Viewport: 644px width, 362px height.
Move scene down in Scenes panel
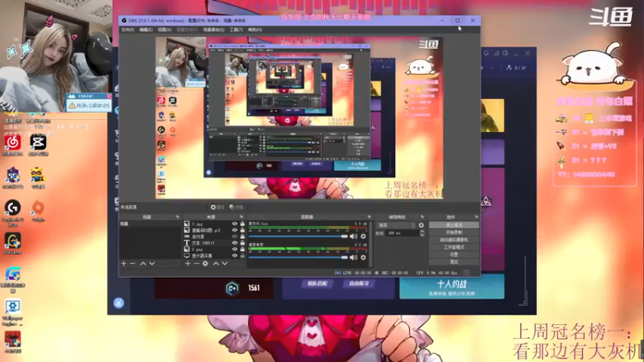click(152, 264)
